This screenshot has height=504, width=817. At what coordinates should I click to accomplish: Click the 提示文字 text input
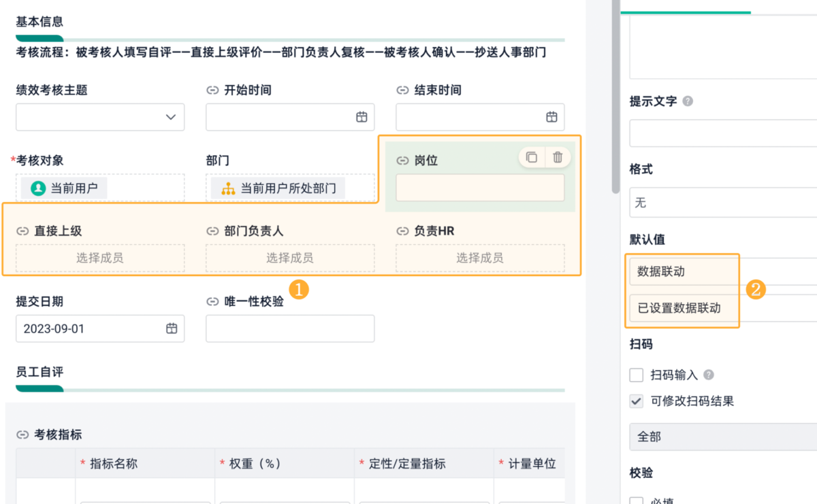[x=723, y=133]
